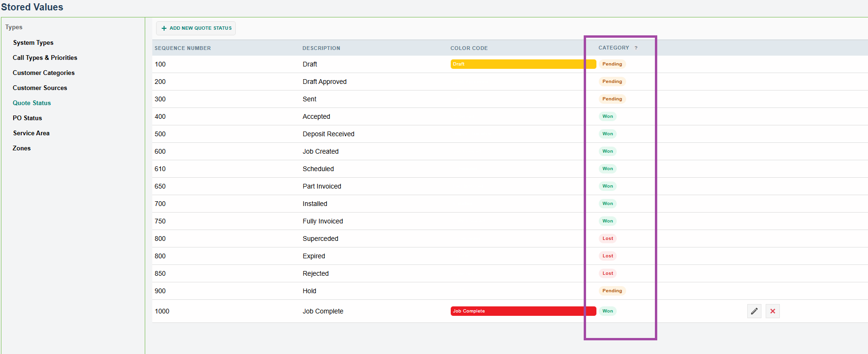Viewport: 868px width, 354px height.
Task: Click Add New Quote Status button
Action: pos(196,28)
